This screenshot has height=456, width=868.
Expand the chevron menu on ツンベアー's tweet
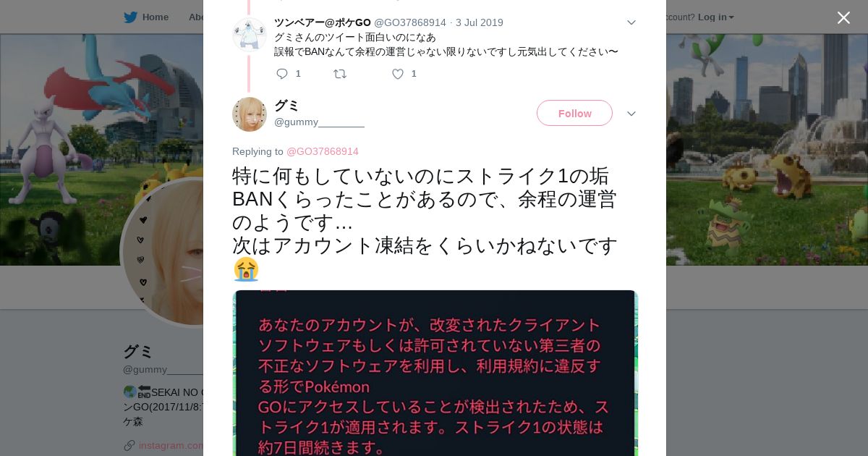click(631, 22)
